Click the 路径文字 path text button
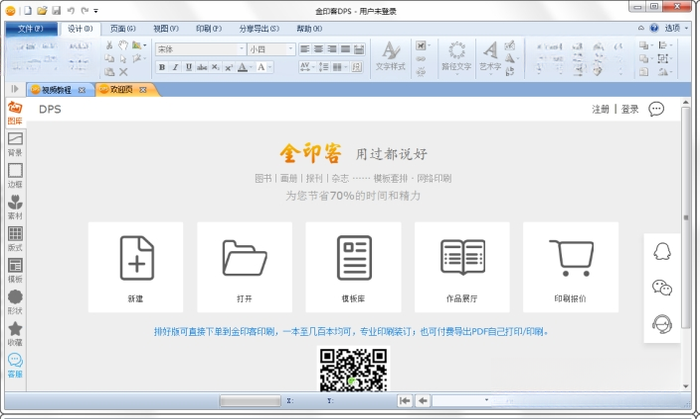This screenshot has width=700, height=419. tap(456, 57)
